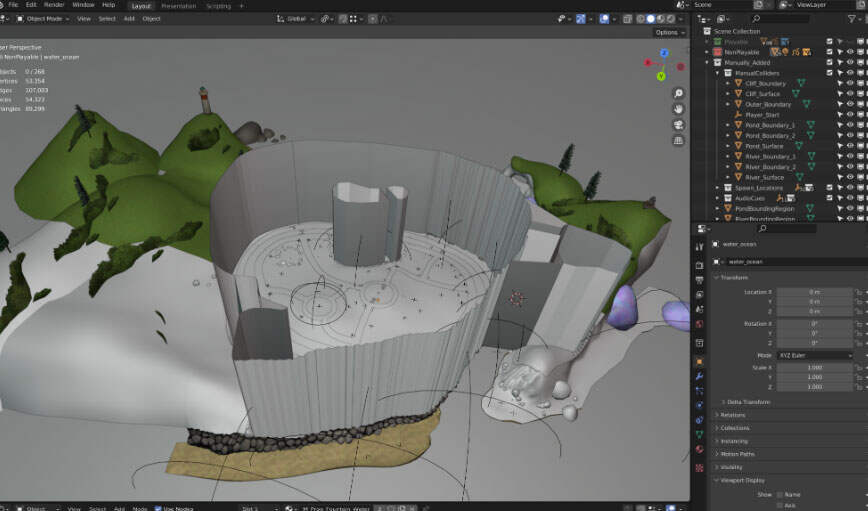Screen dimensions: 868x511
Task: Open the Material properties tab icon
Action: [x=699, y=448]
